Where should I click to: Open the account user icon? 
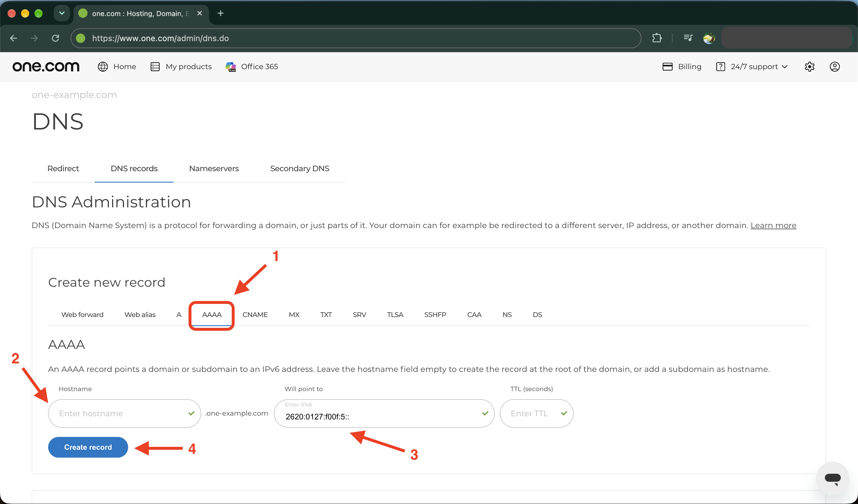click(835, 67)
